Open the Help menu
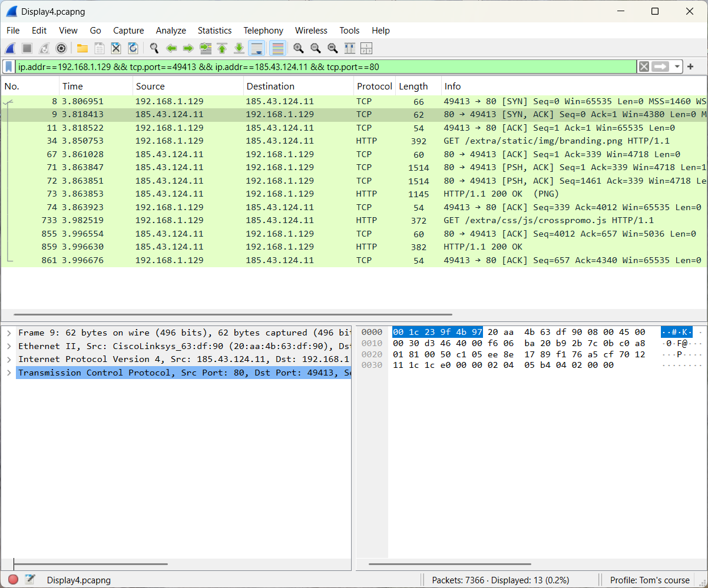Viewport: 708px width, 588px height. pos(381,31)
